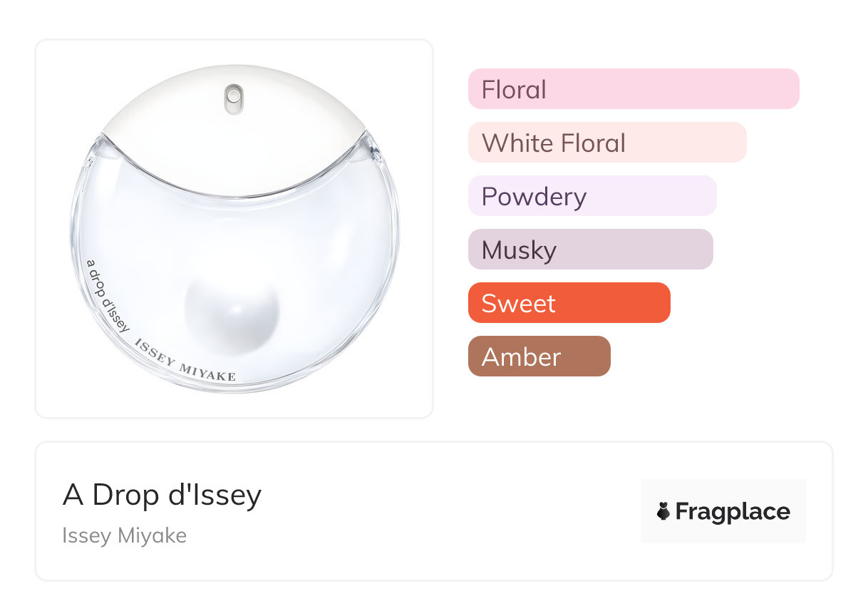This screenshot has height=616, width=868.
Task: Choose the brown Amber accord bar
Action: [x=539, y=356]
